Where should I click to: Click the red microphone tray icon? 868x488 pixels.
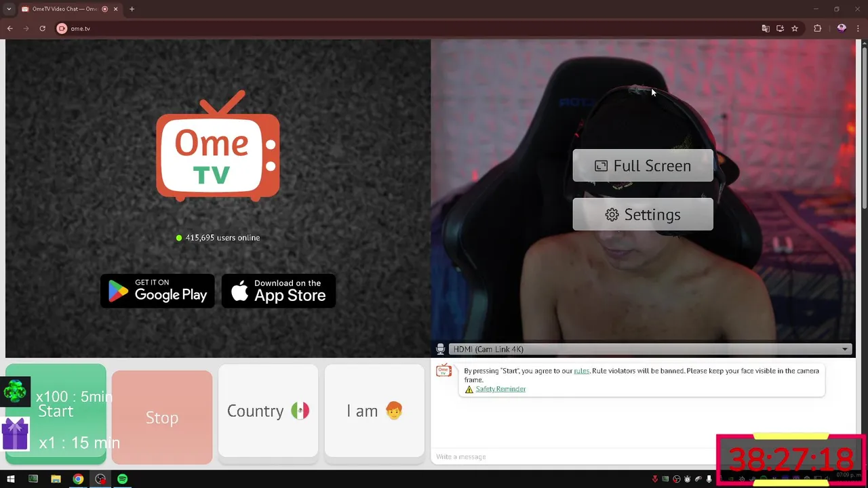click(x=654, y=479)
